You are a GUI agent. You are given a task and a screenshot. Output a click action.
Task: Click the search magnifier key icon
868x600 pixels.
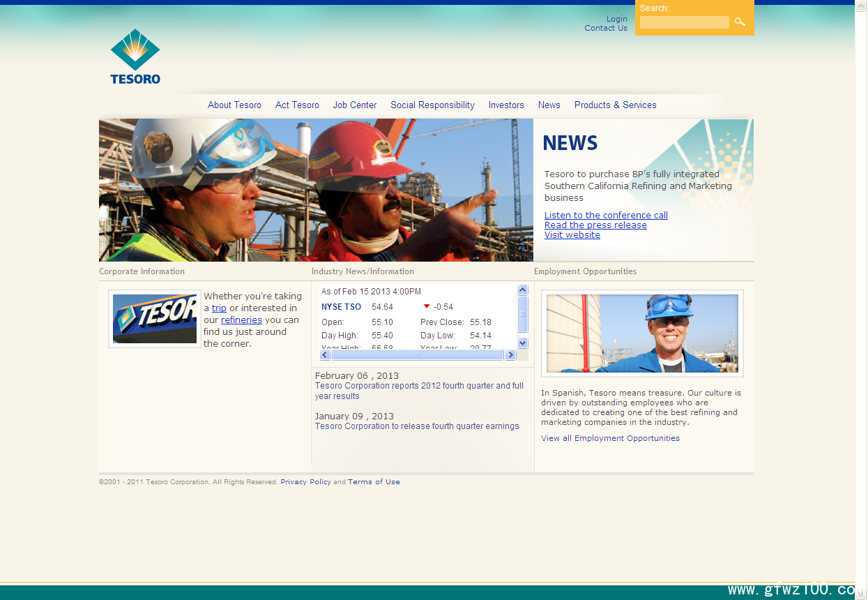[x=740, y=22]
